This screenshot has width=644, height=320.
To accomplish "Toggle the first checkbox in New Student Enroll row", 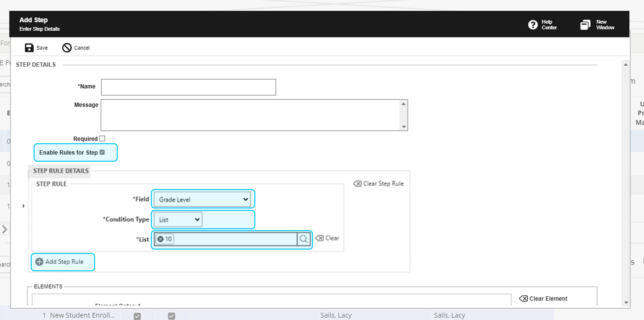I will [137, 316].
